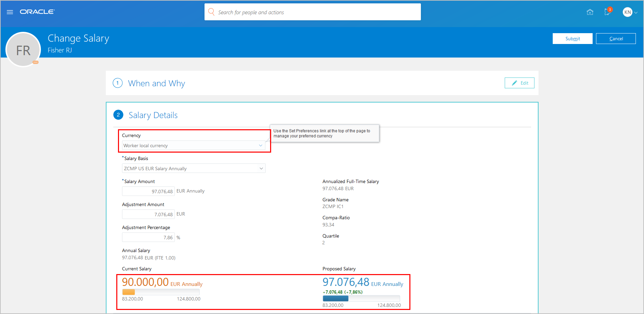Click the Annual Salary FTE value text
The height and width of the screenshot is (314, 644).
(x=149, y=257)
